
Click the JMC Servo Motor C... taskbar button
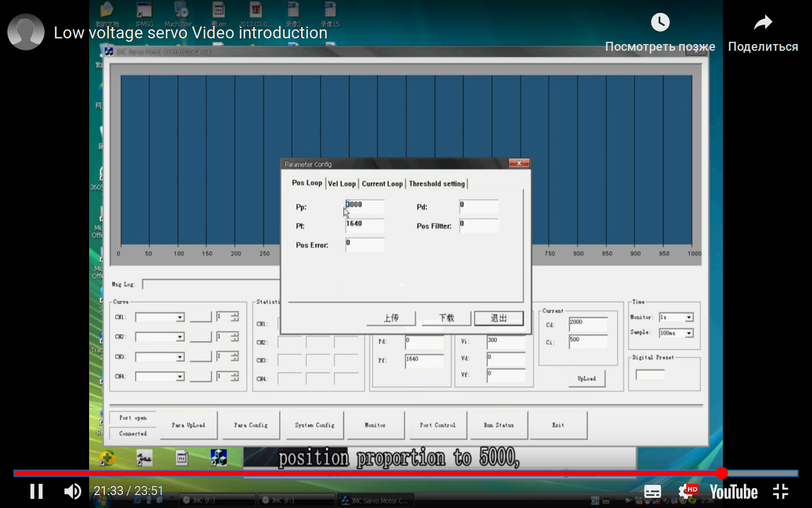point(375,500)
